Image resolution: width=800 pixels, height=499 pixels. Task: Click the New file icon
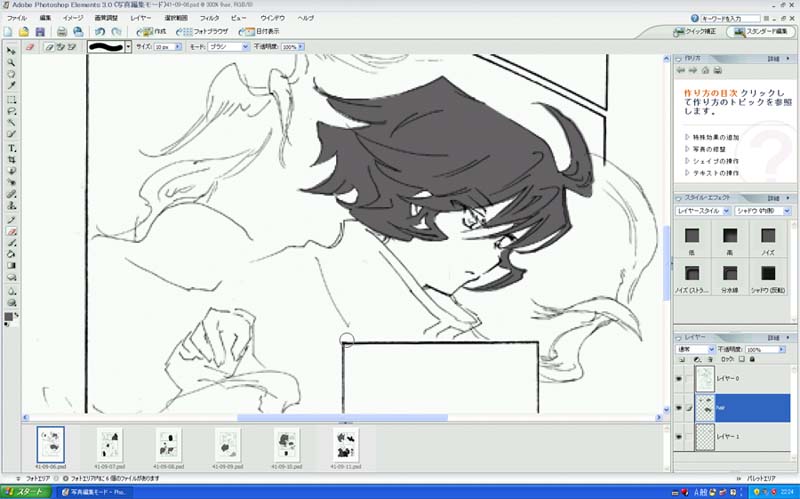click(x=8, y=32)
